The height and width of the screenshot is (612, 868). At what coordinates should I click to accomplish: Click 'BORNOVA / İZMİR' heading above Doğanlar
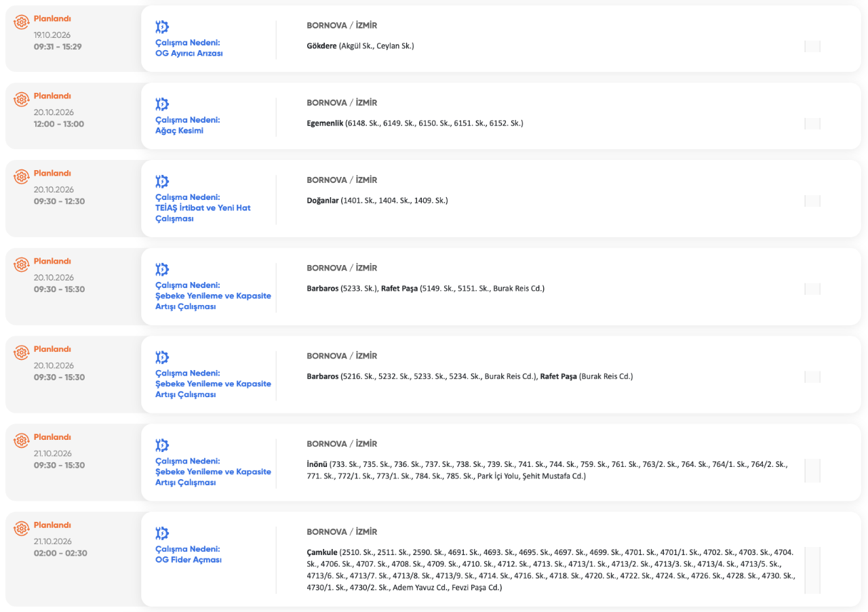[342, 180]
